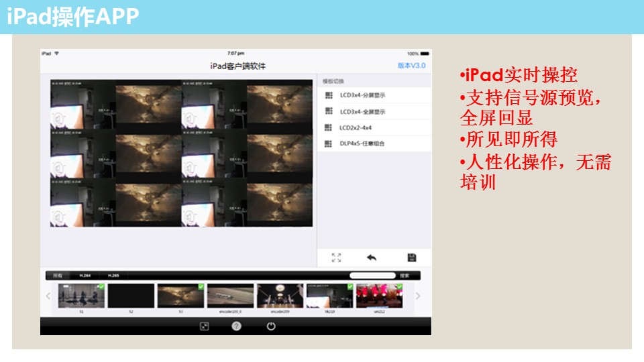Select the source thumbnail labeled encoder209
Viewport: 644px width, 362px height.
click(x=280, y=296)
